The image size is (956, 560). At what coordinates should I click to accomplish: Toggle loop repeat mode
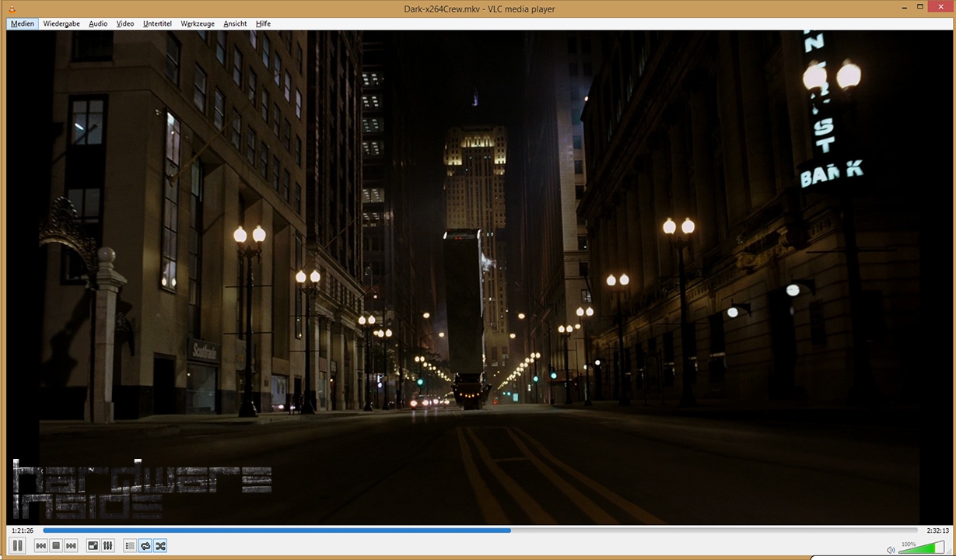click(x=145, y=546)
